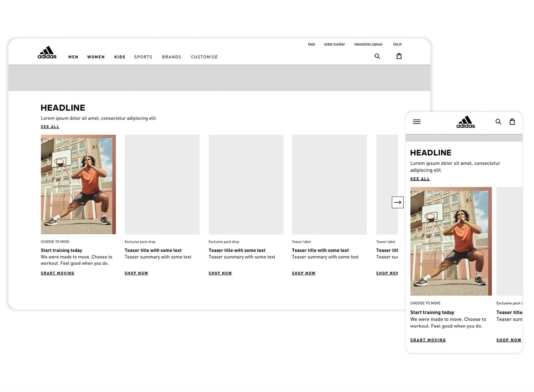Open search using the desktop magnifier icon
534x392 pixels.
(x=377, y=56)
